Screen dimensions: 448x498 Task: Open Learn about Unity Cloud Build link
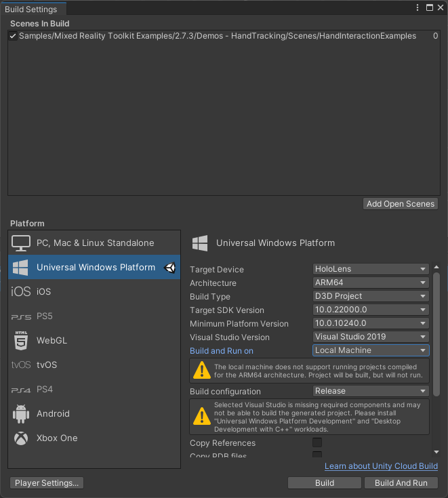pos(381,466)
